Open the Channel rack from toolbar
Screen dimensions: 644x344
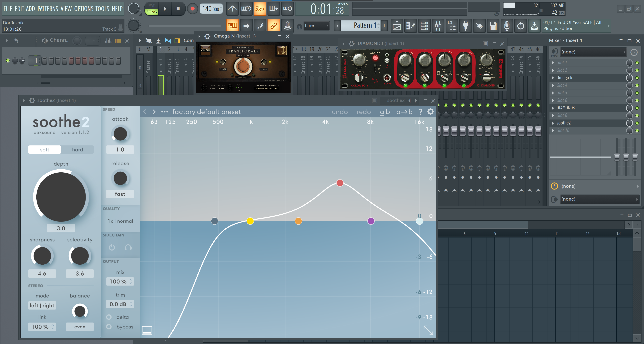[x=424, y=26]
